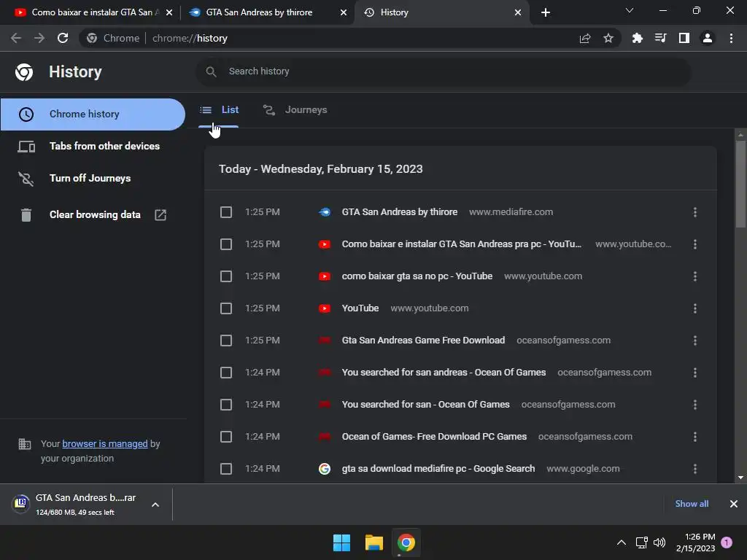Open 'gta sa download mediafire pc - Google Search' link
Screen dimensions: 747x560
pos(438,469)
